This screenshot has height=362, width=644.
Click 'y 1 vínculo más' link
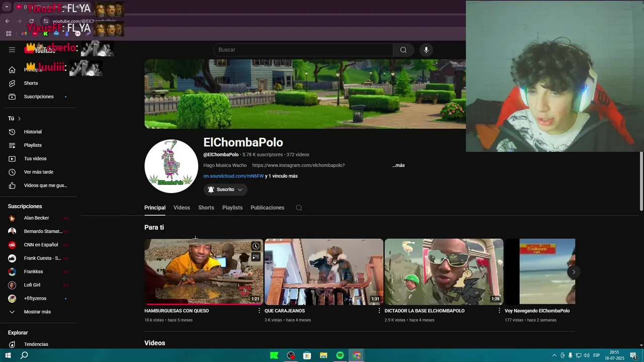pyautogui.click(x=281, y=176)
